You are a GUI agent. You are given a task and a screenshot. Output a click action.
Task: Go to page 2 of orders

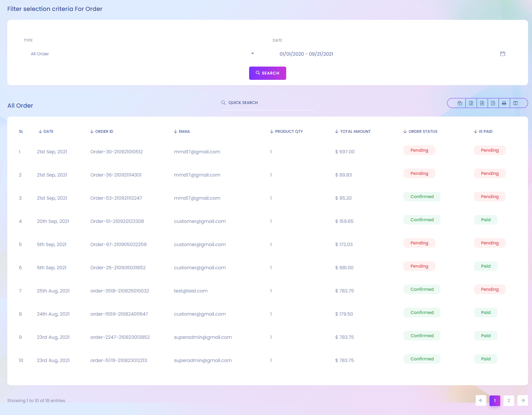509,400
